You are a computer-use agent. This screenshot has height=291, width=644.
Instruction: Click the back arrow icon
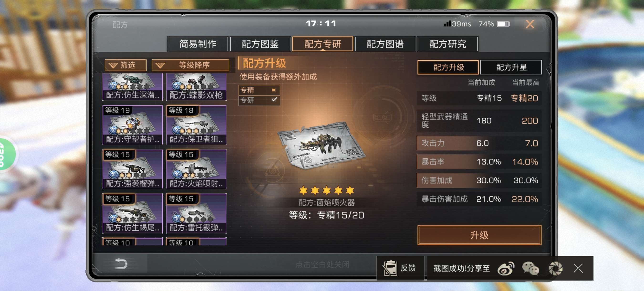coord(121,264)
